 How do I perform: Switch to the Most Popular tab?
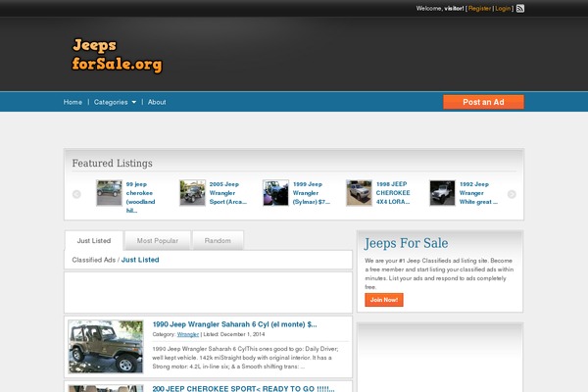(158, 240)
